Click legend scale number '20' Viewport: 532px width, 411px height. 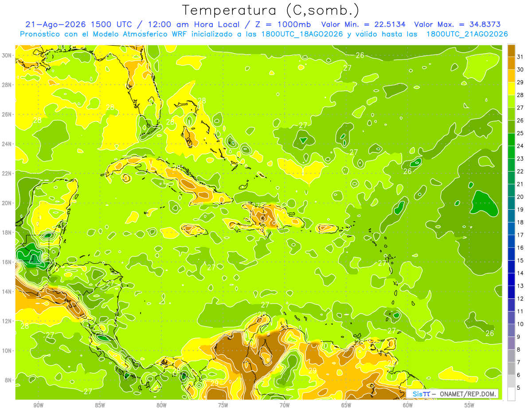point(520,197)
